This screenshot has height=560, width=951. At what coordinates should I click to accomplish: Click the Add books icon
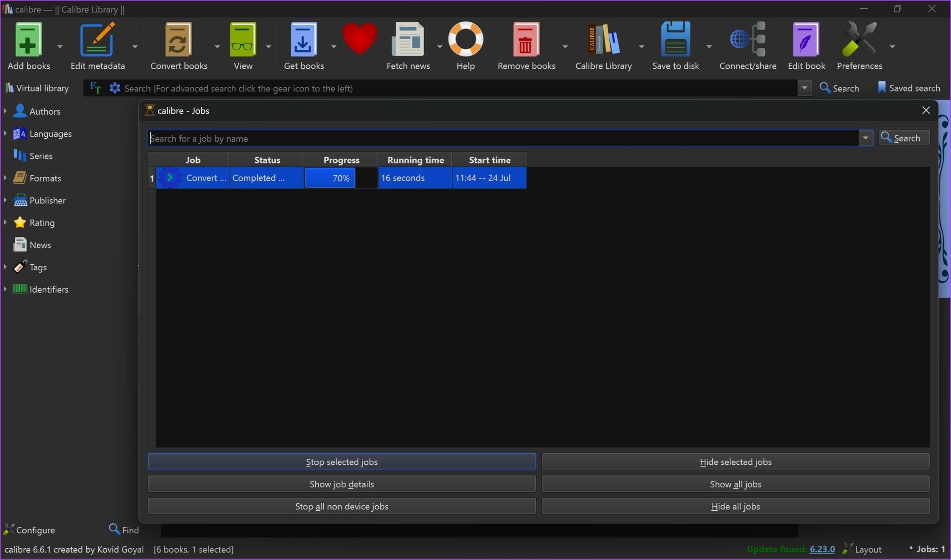28,40
